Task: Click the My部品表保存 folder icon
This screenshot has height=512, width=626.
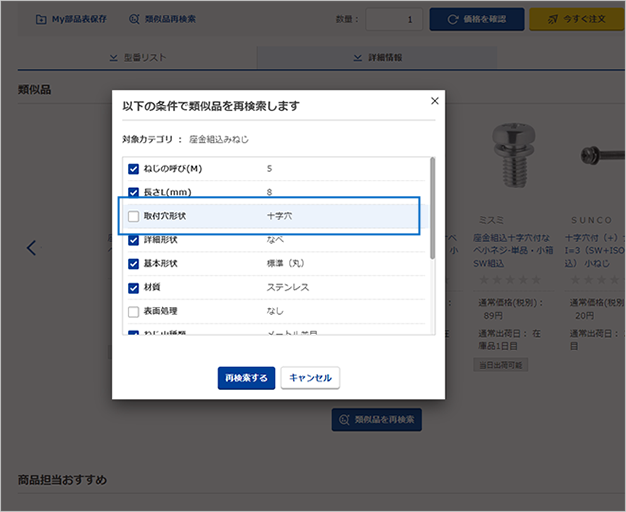Action: (40, 19)
